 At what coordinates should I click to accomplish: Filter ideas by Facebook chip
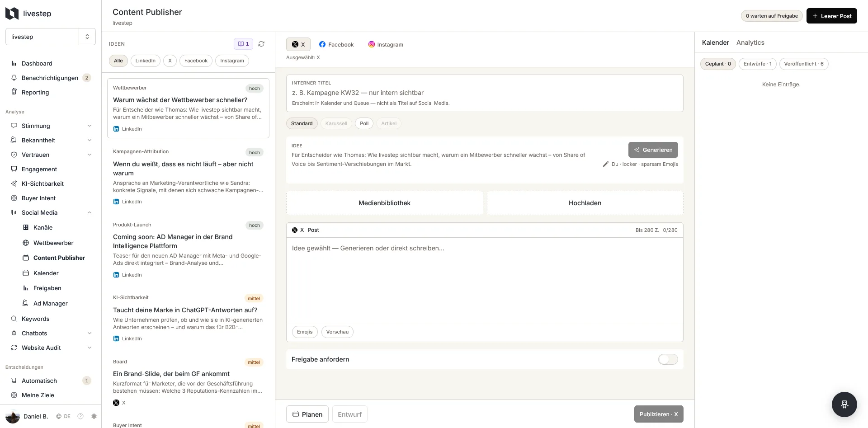point(196,61)
